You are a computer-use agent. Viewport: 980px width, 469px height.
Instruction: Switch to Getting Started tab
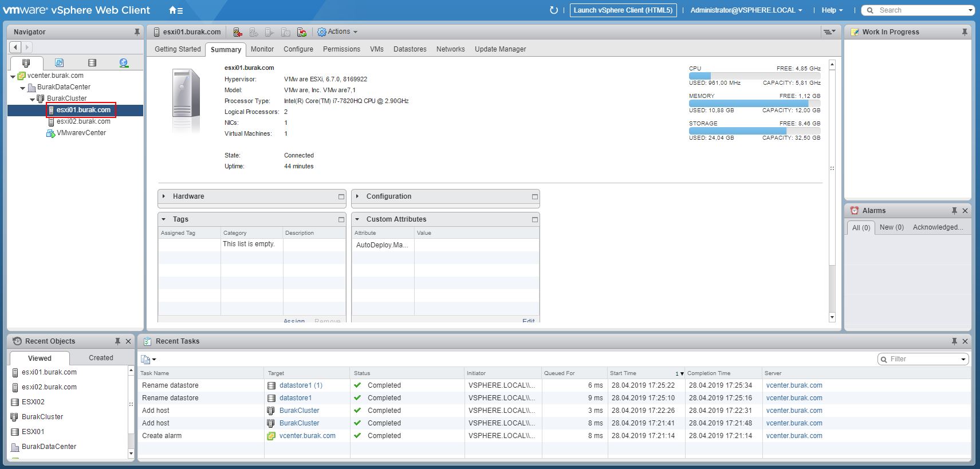(x=178, y=49)
